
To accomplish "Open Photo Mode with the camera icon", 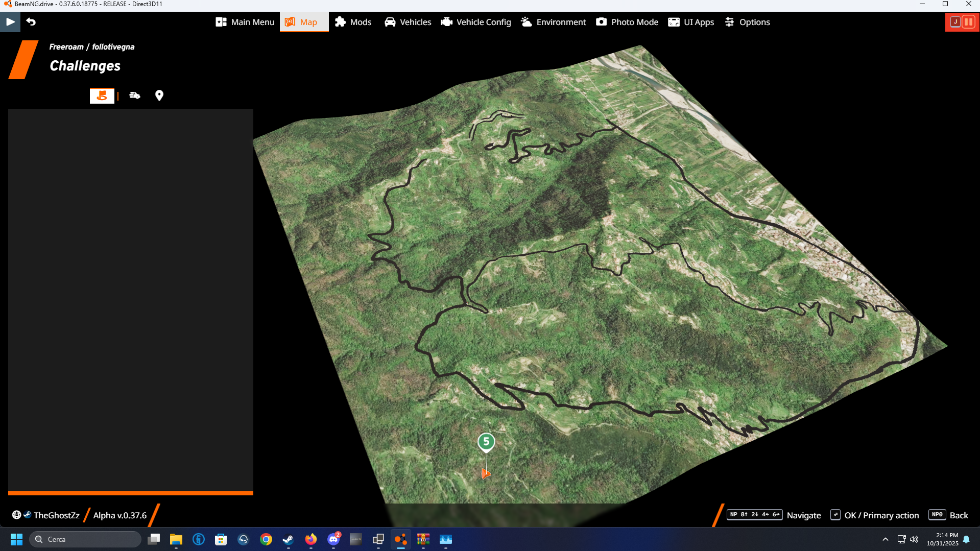I will click(x=627, y=22).
